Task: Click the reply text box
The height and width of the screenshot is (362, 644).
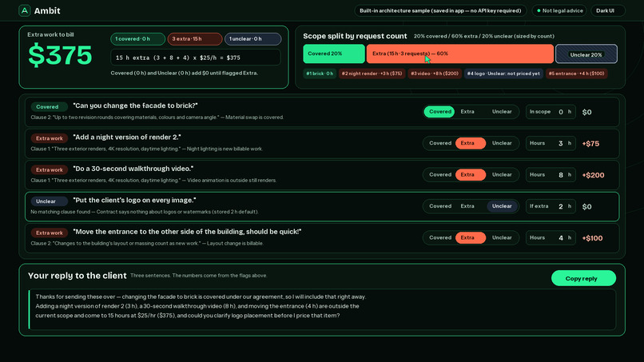Action: click(x=322, y=309)
